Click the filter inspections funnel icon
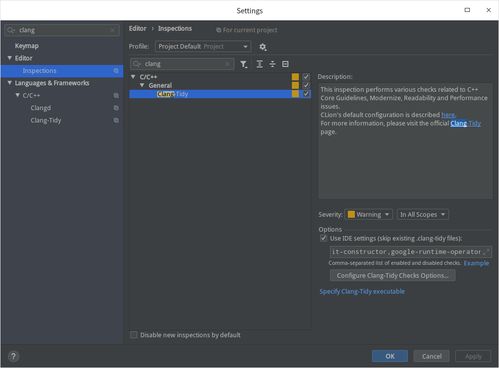 [244, 64]
